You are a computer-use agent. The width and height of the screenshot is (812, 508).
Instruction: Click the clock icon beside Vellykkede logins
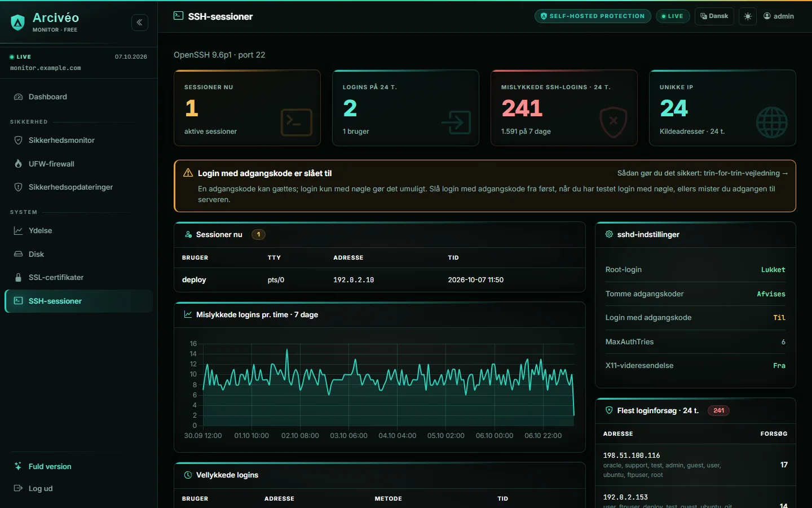tap(188, 475)
